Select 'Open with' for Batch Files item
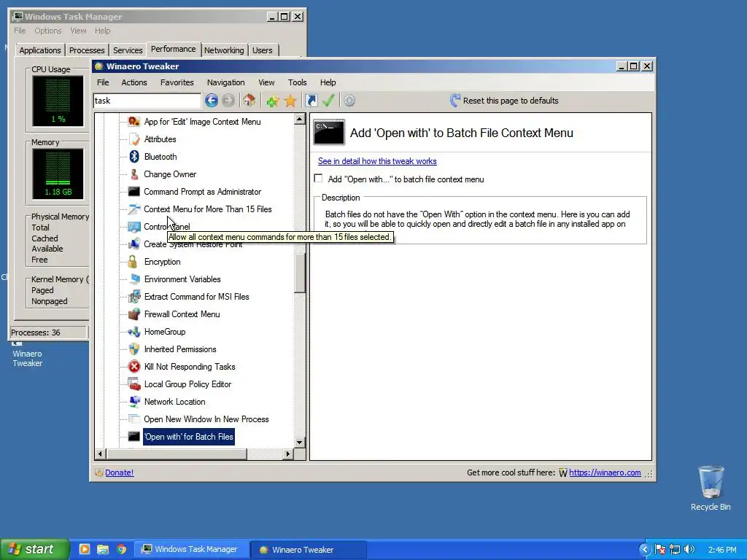 point(189,437)
